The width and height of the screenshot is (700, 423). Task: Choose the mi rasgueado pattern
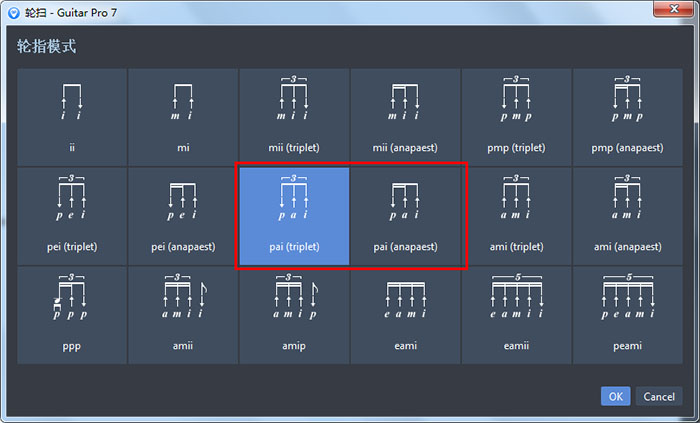coord(182,116)
